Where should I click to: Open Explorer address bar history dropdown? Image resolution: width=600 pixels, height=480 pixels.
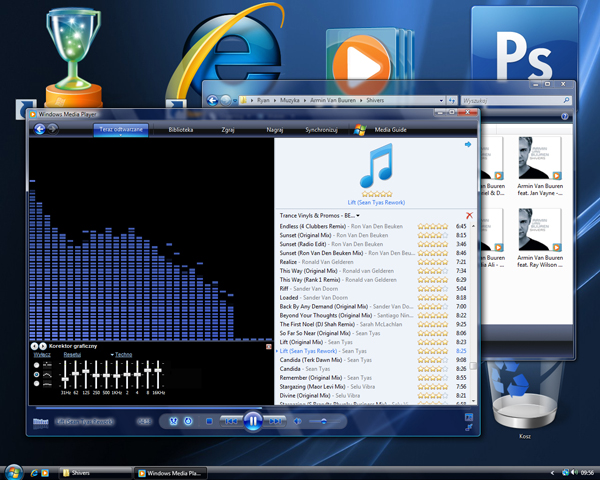(441, 100)
